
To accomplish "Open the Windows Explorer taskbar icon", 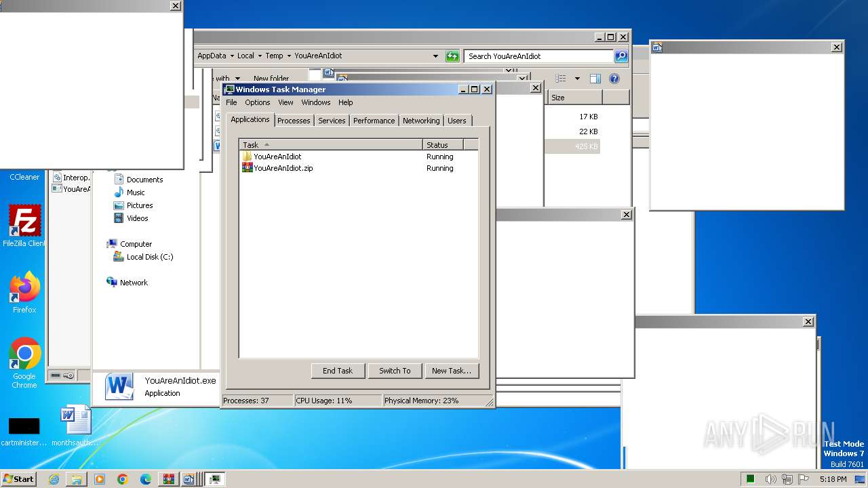I will coord(77,479).
